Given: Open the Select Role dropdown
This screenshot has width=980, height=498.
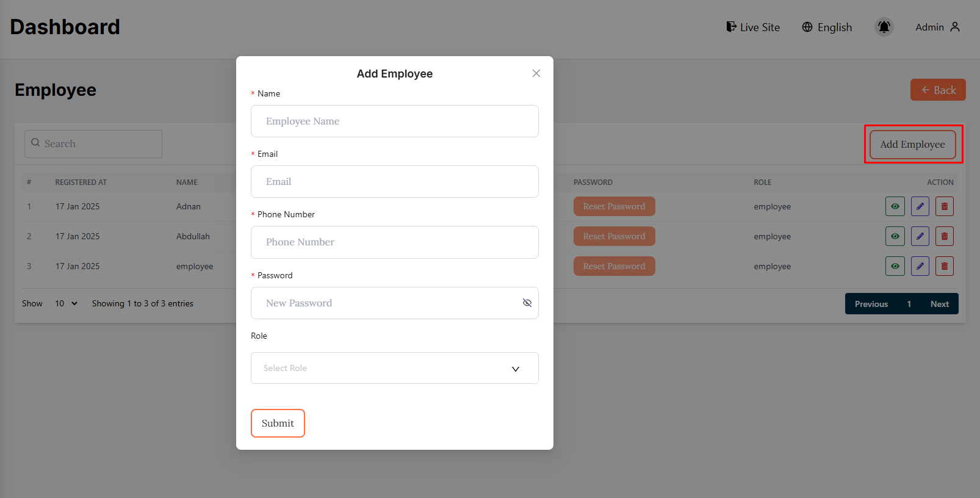Looking at the screenshot, I should click(x=394, y=368).
